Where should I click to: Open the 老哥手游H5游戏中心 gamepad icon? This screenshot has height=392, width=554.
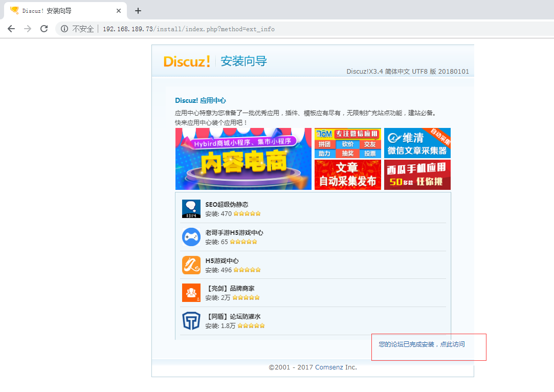click(191, 237)
